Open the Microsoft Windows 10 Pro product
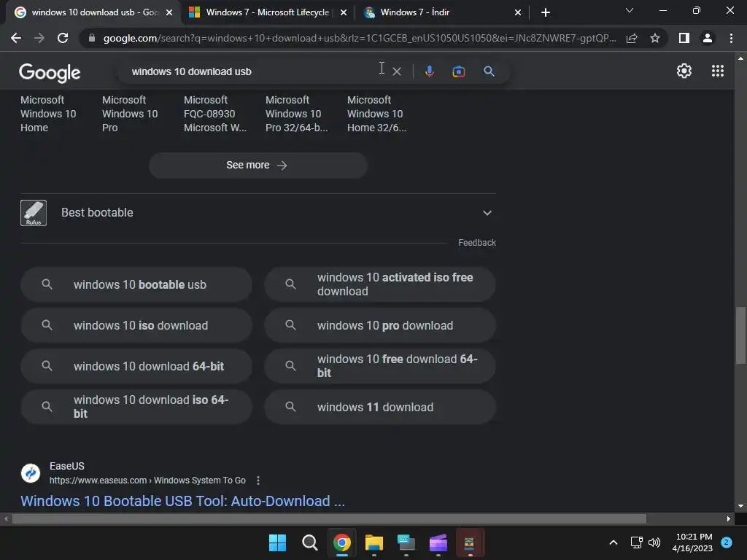747x560 pixels. (130, 114)
